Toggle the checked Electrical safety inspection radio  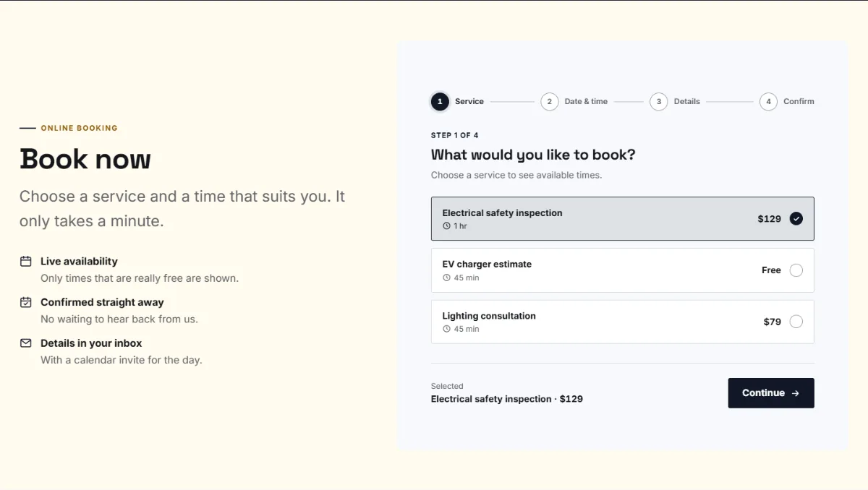click(x=796, y=218)
